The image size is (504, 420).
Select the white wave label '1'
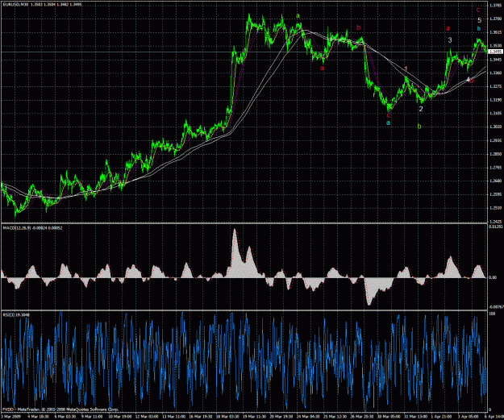(x=406, y=69)
